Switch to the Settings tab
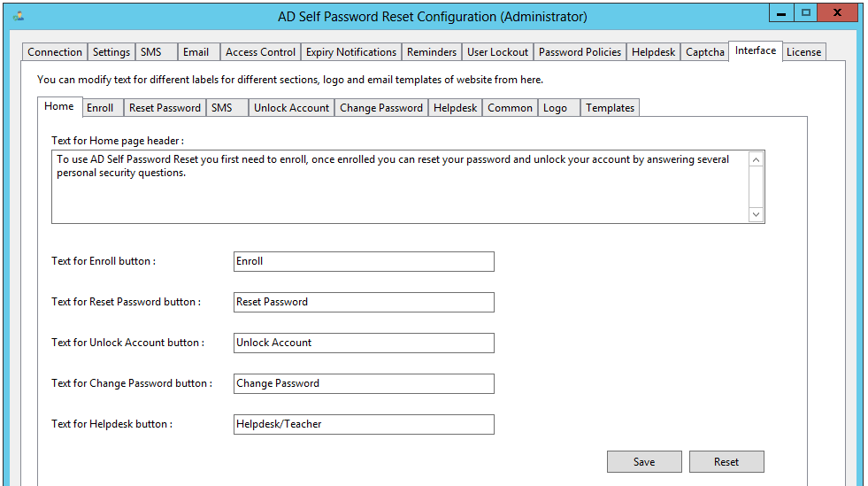 tap(111, 52)
